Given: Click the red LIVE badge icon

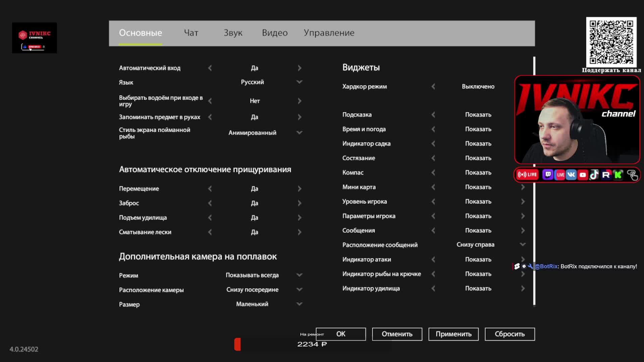Looking at the screenshot, I should click(x=527, y=175).
